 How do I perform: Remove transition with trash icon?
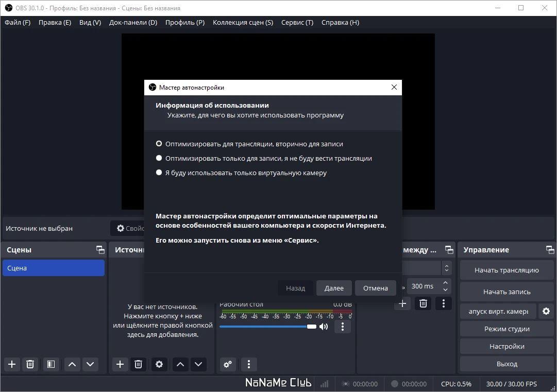click(423, 303)
